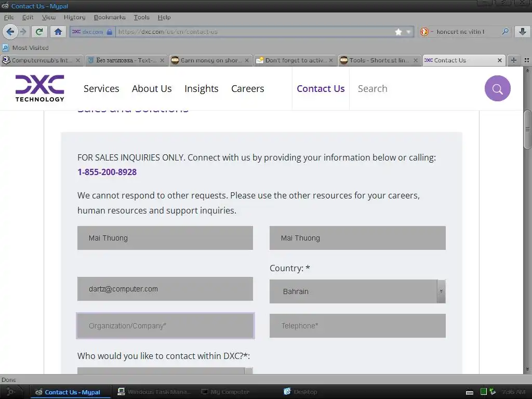Click the taskbar clock

[513, 392]
